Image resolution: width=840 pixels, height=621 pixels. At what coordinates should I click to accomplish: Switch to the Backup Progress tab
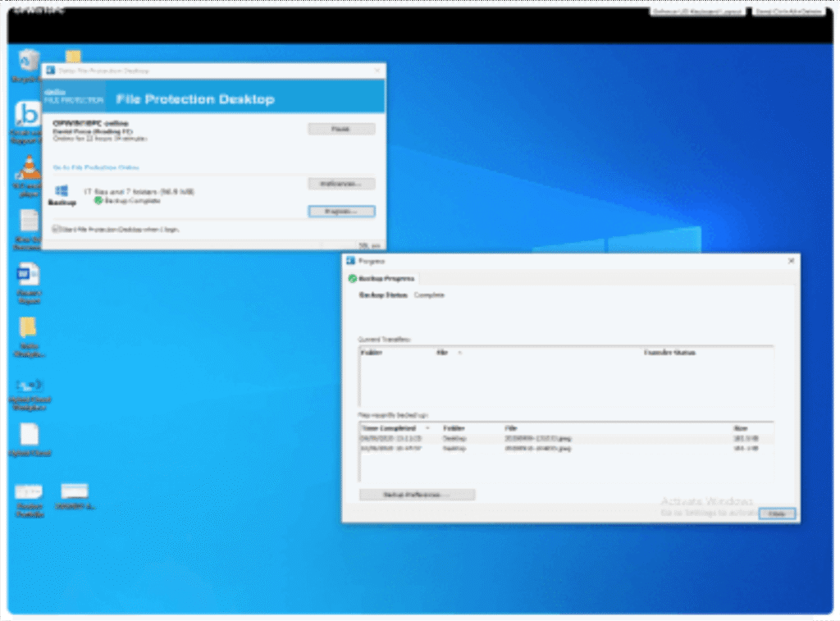pos(381,279)
